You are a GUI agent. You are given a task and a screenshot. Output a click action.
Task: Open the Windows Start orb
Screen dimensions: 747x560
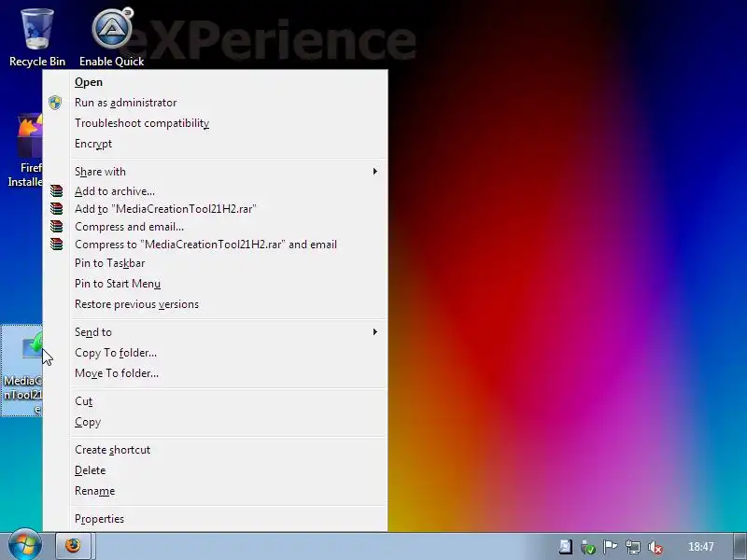pyautogui.click(x=25, y=546)
